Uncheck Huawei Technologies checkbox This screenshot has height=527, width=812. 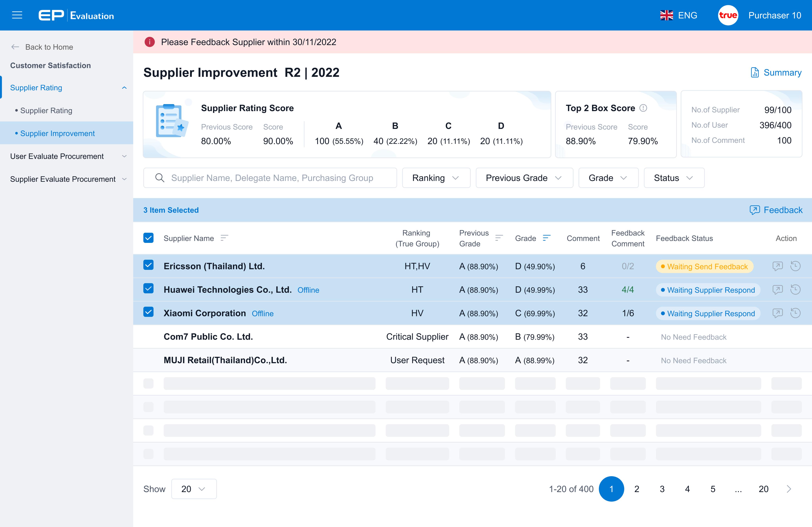(x=148, y=289)
